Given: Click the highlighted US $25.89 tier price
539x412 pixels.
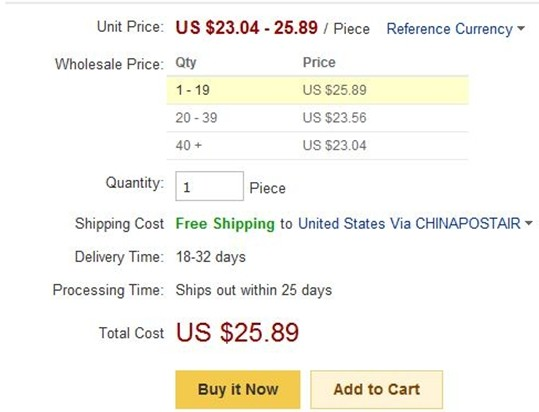Looking at the screenshot, I should pyautogui.click(x=334, y=90).
